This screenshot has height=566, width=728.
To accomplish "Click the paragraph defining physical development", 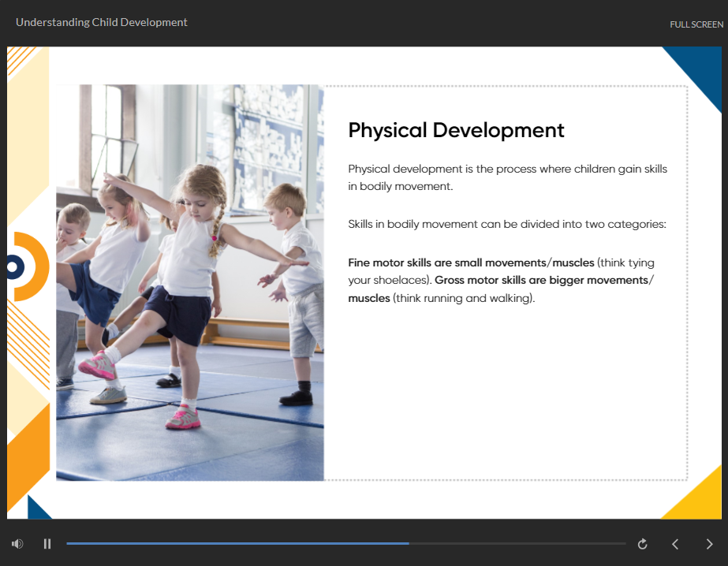I will 507,177.
